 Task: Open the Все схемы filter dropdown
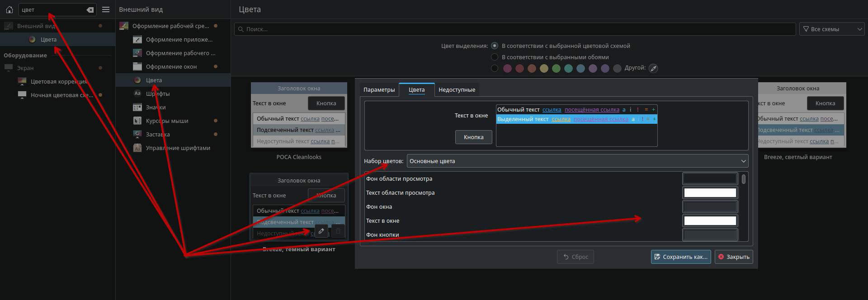[832, 29]
